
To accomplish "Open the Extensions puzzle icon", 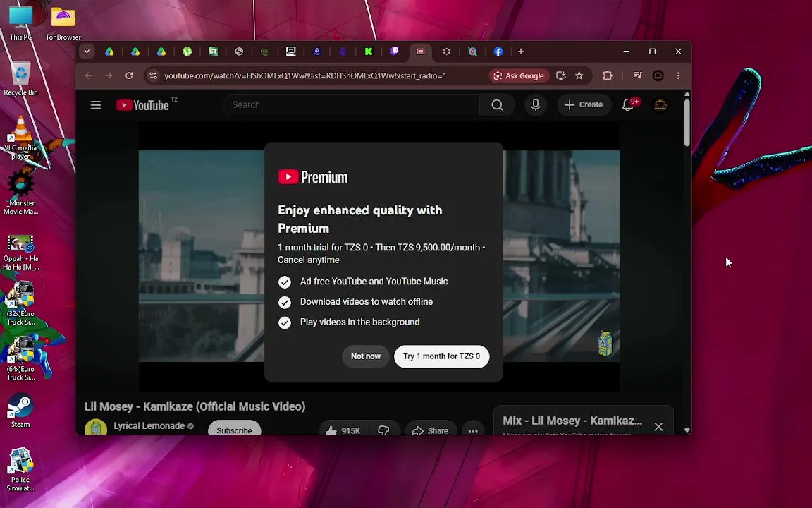I will coord(608,75).
